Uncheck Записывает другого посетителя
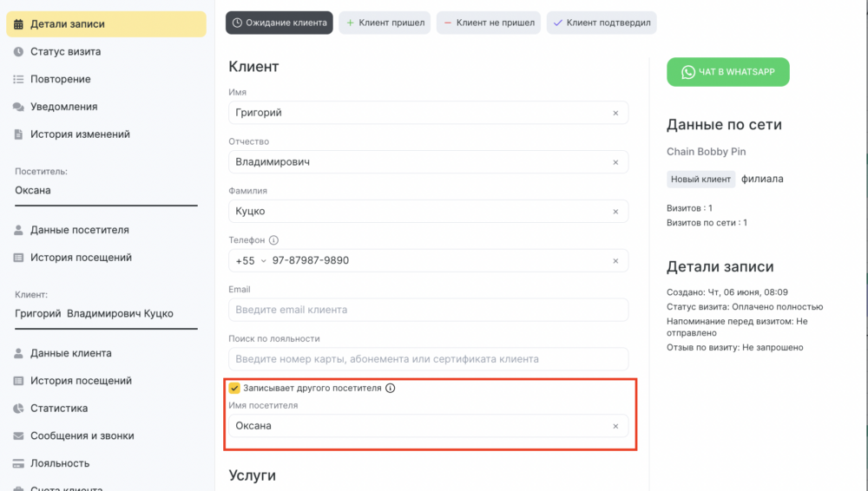Image resolution: width=868 pixels, height=491 pixels. coord(234,388)
